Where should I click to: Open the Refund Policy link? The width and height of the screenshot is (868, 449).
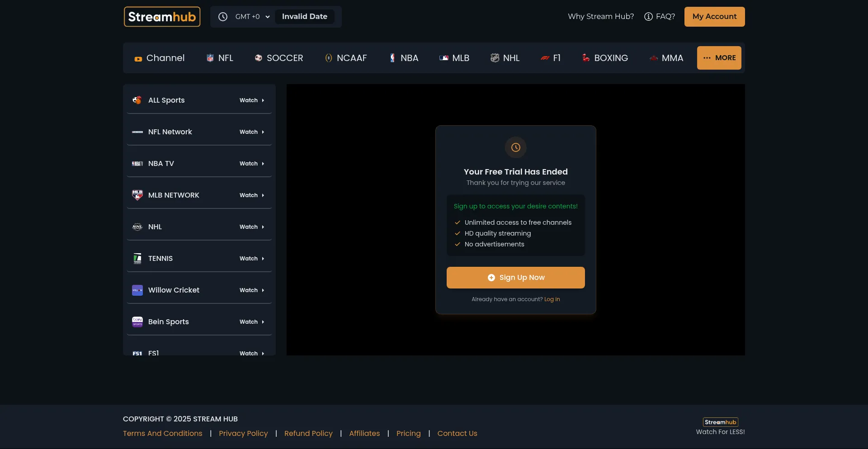tap(308, 433)
